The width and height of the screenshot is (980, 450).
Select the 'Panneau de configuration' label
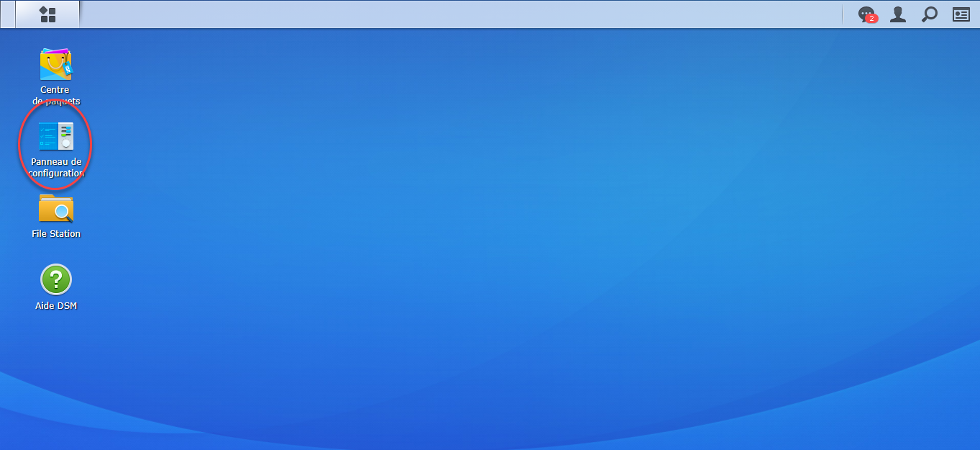pos(56,167)
